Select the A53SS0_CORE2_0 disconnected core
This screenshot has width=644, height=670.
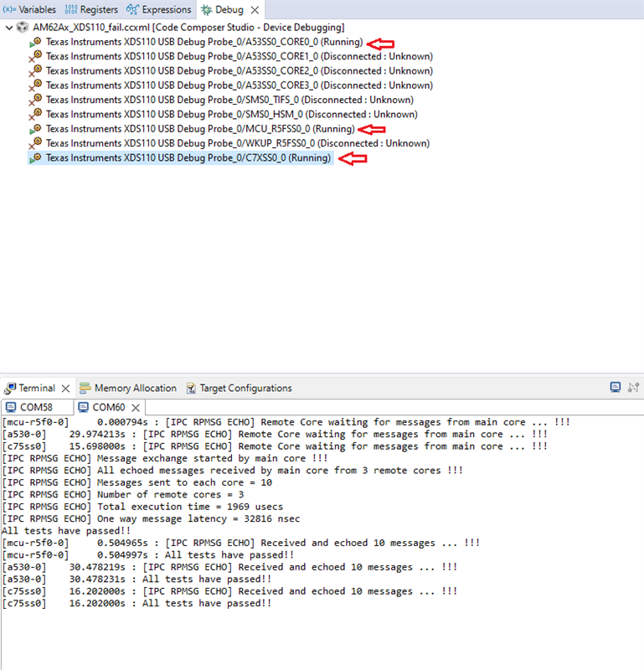[x=240, y=71]
